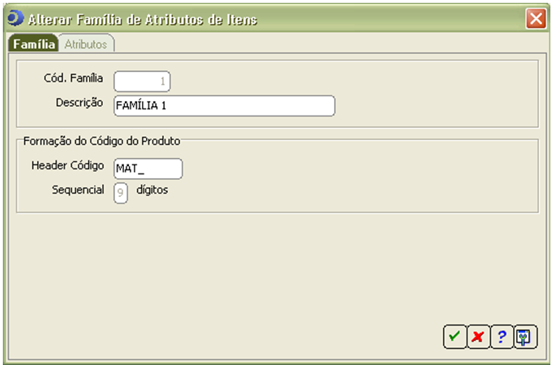
Task: Click the Header Código label
Action: pyautogui.click(x=67, y=165)
